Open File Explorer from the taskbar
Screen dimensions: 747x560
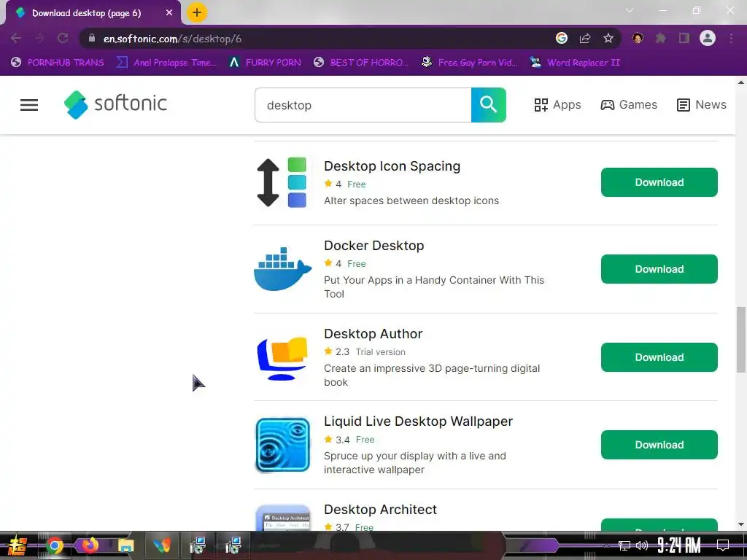pyautogui.click(x=125, y=545)
